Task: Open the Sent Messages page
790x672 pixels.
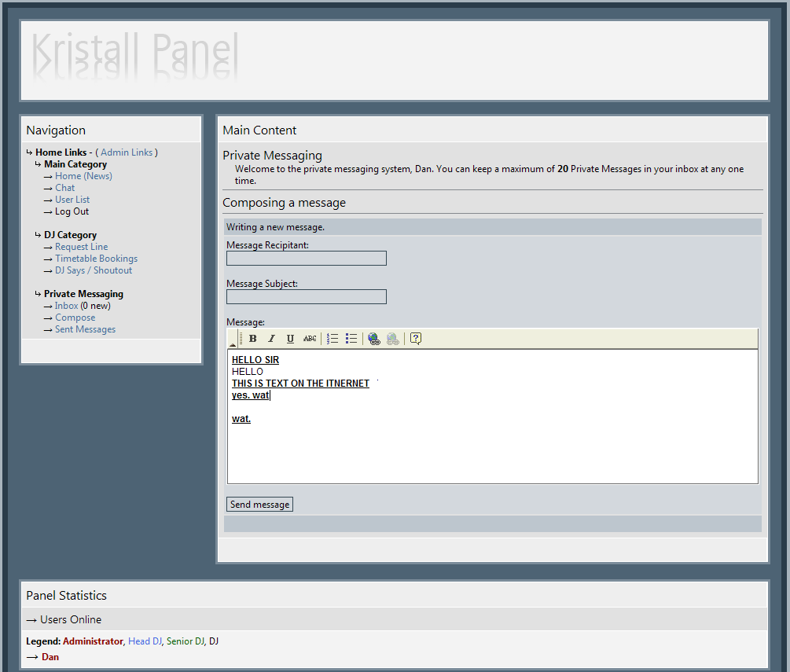Action: [85, 329]
